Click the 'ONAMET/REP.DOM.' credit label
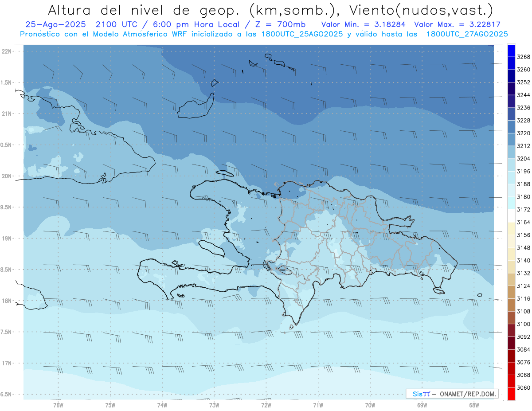532x411 pixels. (467, 394)
